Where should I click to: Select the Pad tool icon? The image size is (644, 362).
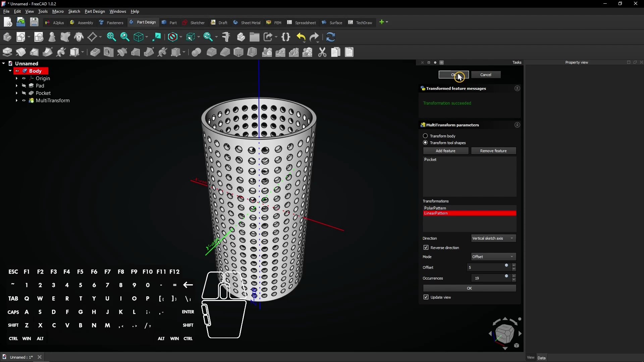pyautogui.click(x=7, y=52)
